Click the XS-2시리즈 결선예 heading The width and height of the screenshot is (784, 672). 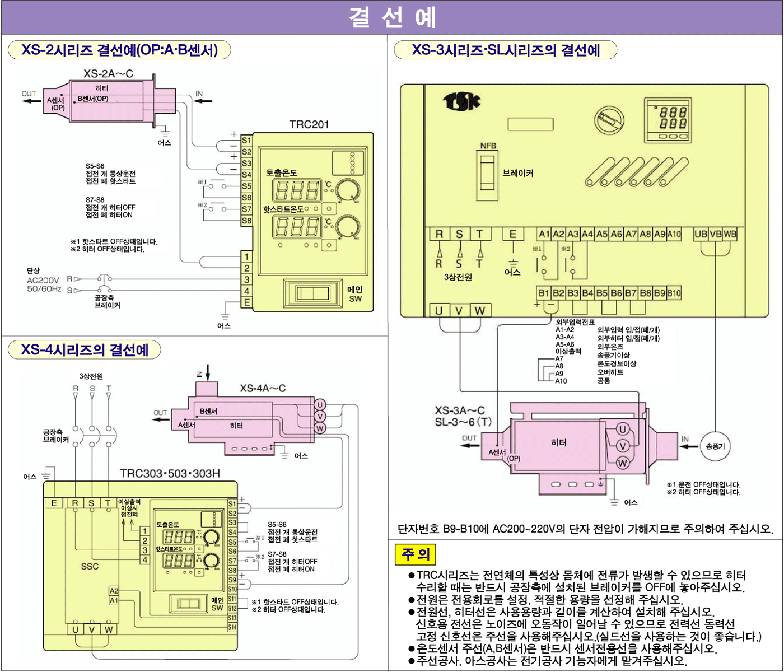click(119, 50)
